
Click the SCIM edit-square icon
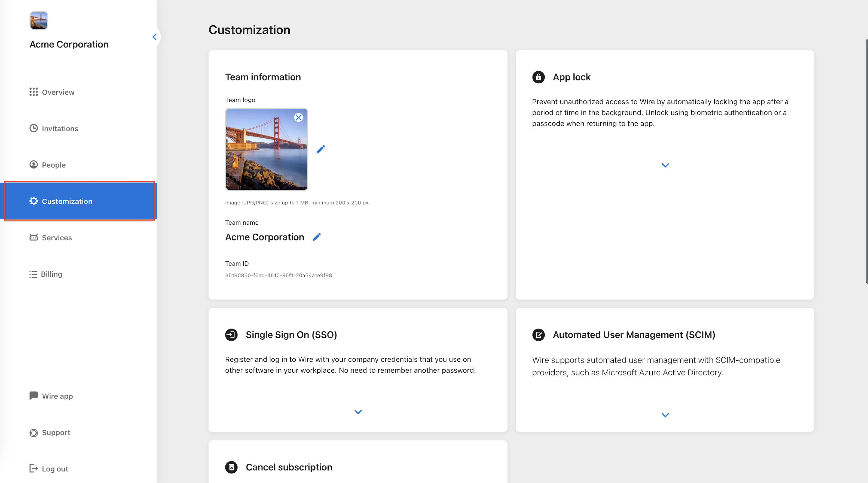(538, 335)
